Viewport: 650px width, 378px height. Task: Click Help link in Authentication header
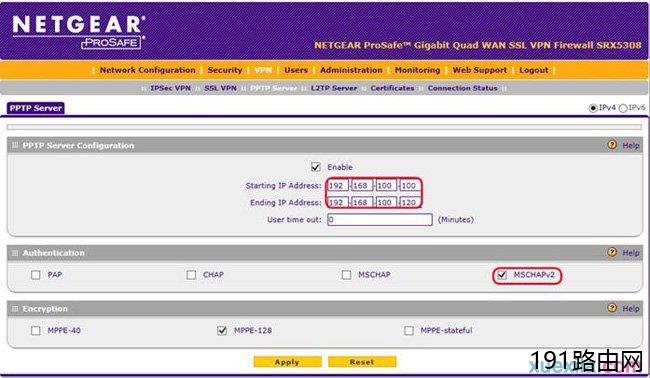[x=631, y=253]
